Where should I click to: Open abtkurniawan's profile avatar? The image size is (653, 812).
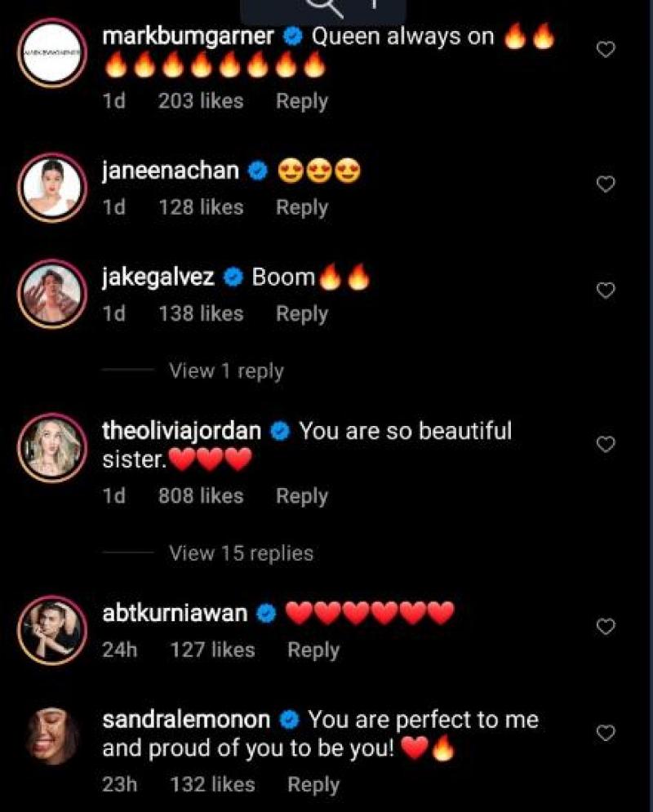[x=52, y=628]
